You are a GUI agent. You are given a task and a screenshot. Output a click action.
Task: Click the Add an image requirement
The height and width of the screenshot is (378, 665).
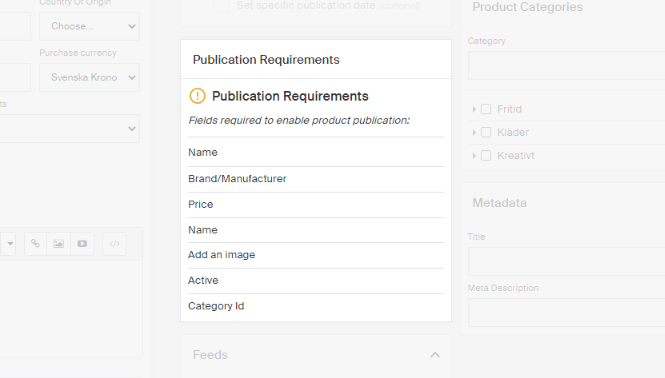(316, 255)
